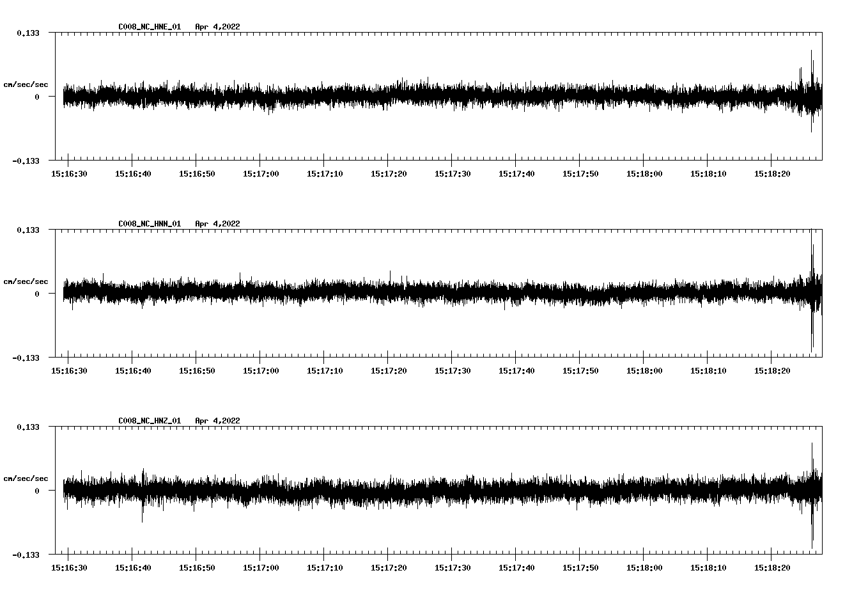Click the C008_NC_HNZ_01 channel title

point(150,421)
